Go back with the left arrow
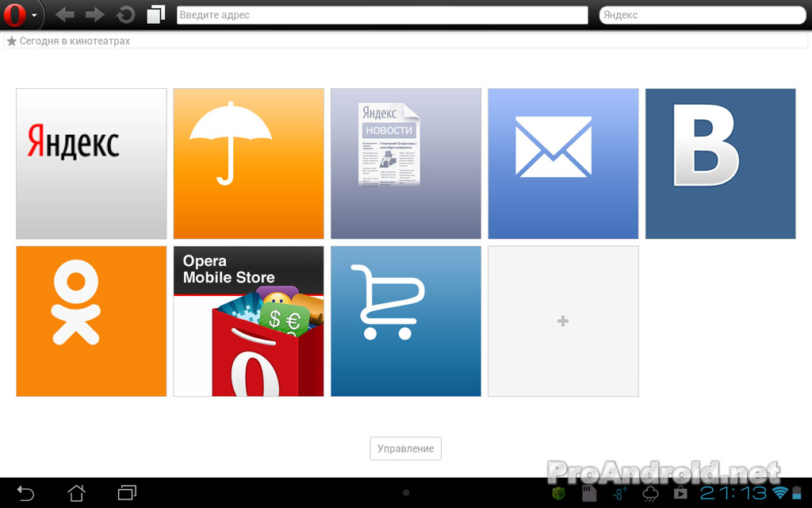The image size is (812, 508). (65, 15)
